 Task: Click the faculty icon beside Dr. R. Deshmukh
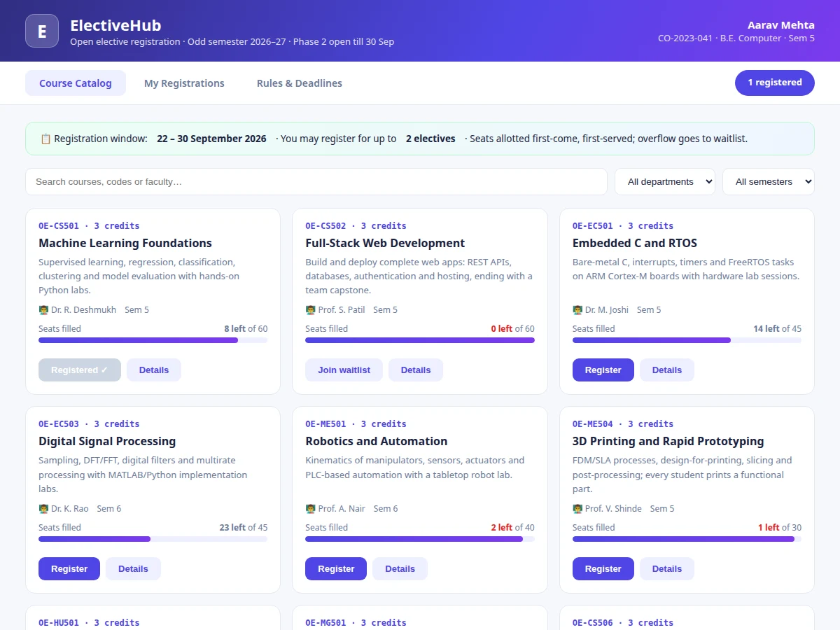(43, 309)
